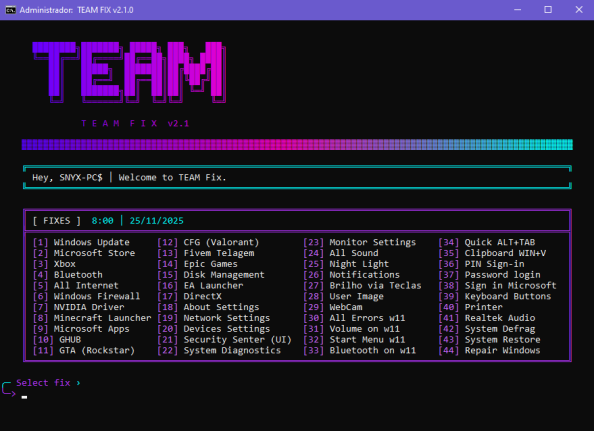Select the GTA (Rockstar) fix entry
Viewport: 594px width, 431px height.
click(84, 350)
